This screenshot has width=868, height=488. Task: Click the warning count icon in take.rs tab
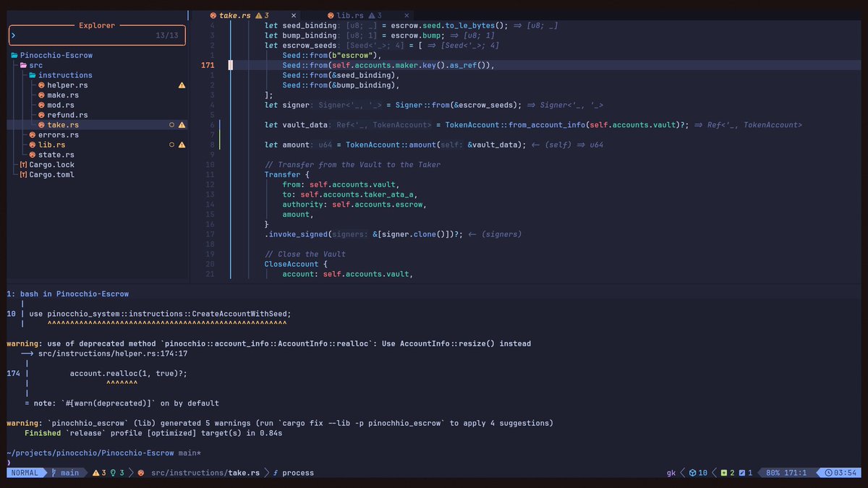[x=258, y=15]
